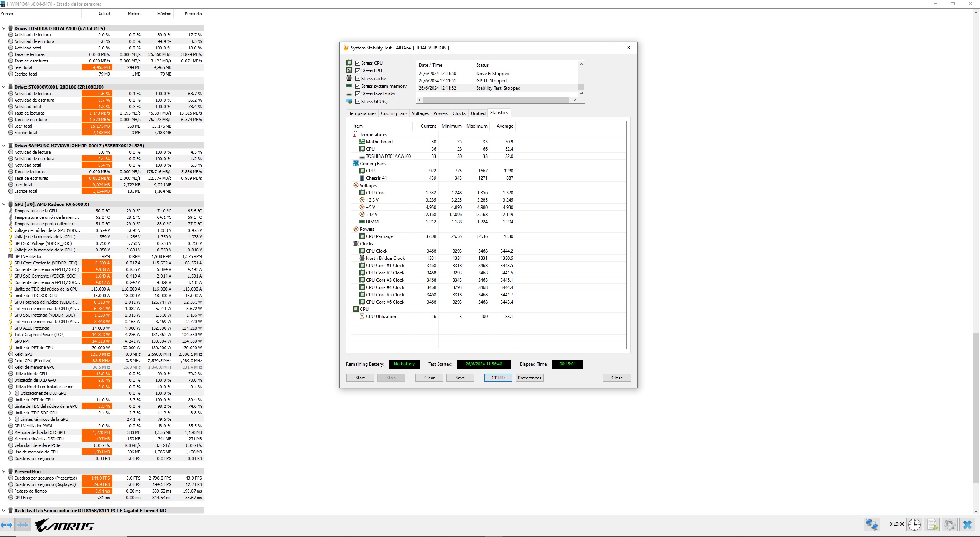Collapse the GPU AMD Radeon RX 6600 XT group
The image size is (980, 537).
pos(4,204)
